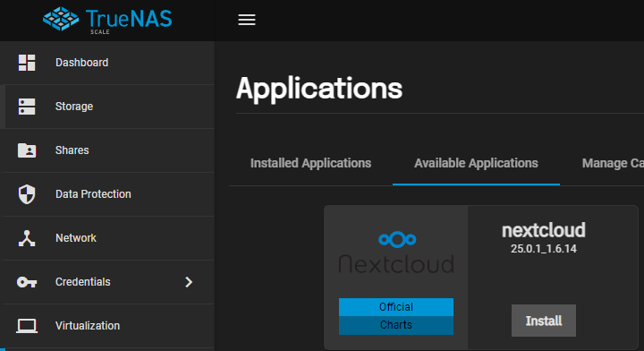Select Credentials in the sidebar

click(106, 282)
